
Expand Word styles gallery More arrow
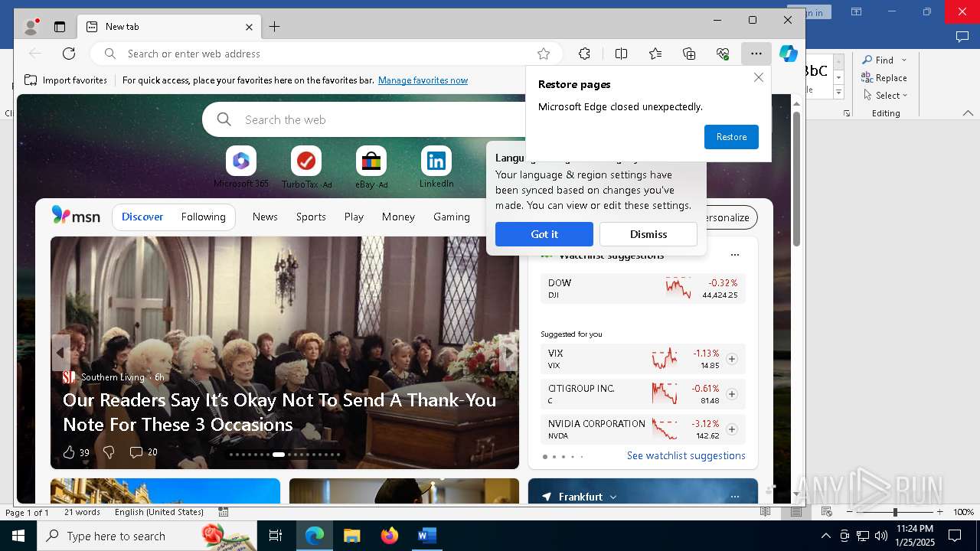pyautogui.click(x=838, y=92)
